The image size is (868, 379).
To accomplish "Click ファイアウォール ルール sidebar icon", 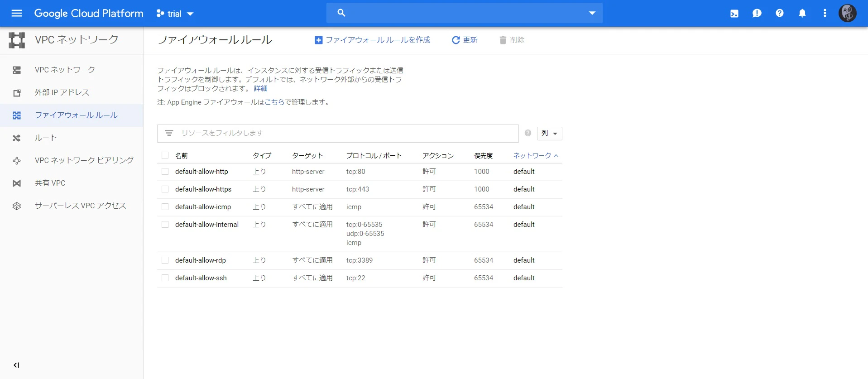I will pos(17,115).
